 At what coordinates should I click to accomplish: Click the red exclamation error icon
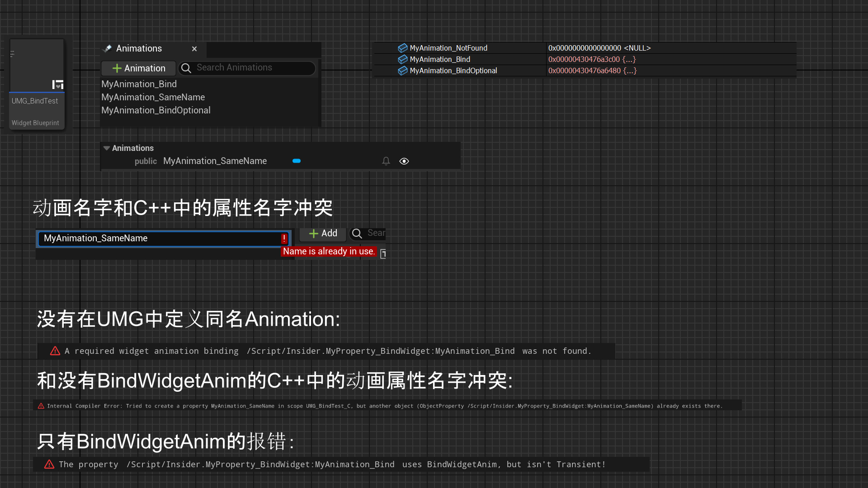pos(284,239)
